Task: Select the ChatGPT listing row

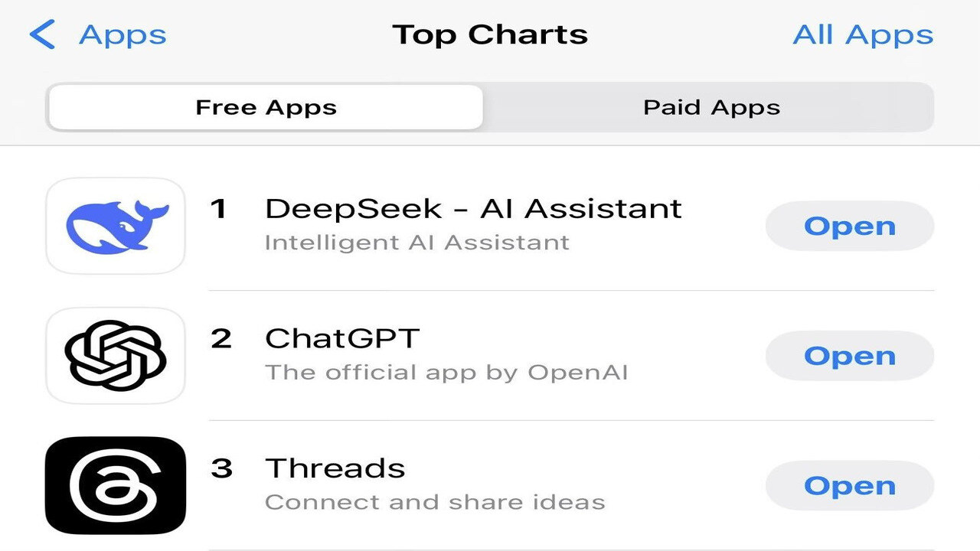Action: (459, 355)
